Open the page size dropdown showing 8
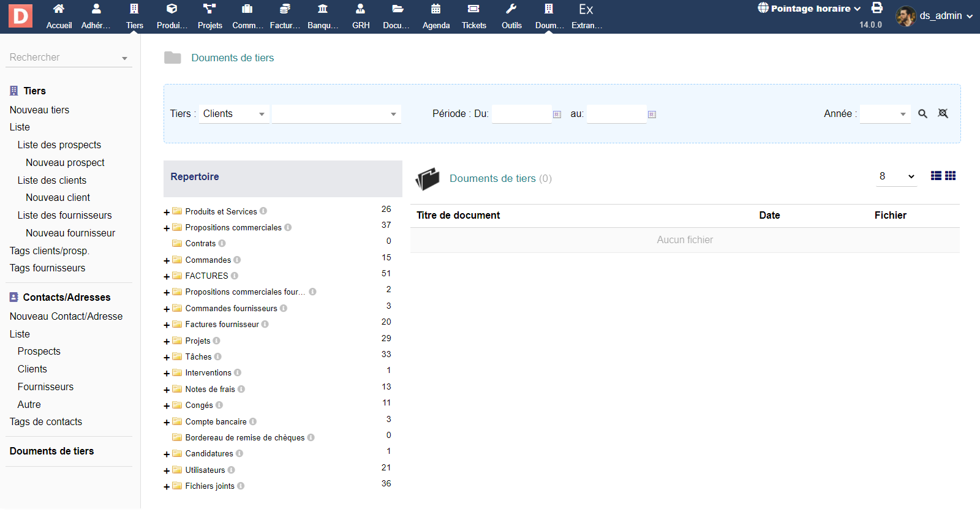The width and height of the screenshot is (980, 528). [x=895, y=176]
